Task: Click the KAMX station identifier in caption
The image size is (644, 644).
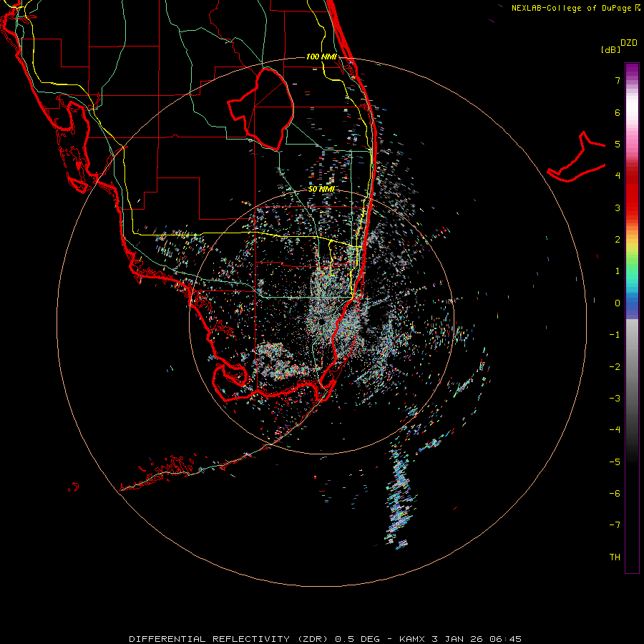Action: point(413,639)
